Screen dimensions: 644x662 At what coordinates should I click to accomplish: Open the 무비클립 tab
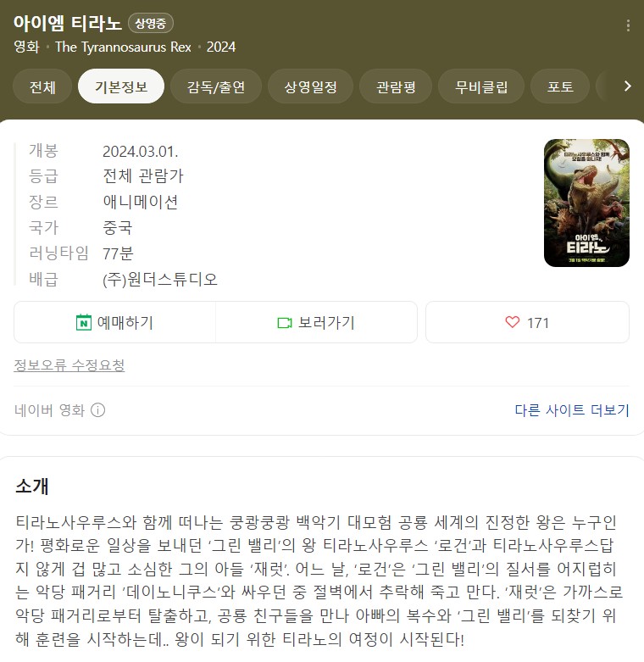481,86
